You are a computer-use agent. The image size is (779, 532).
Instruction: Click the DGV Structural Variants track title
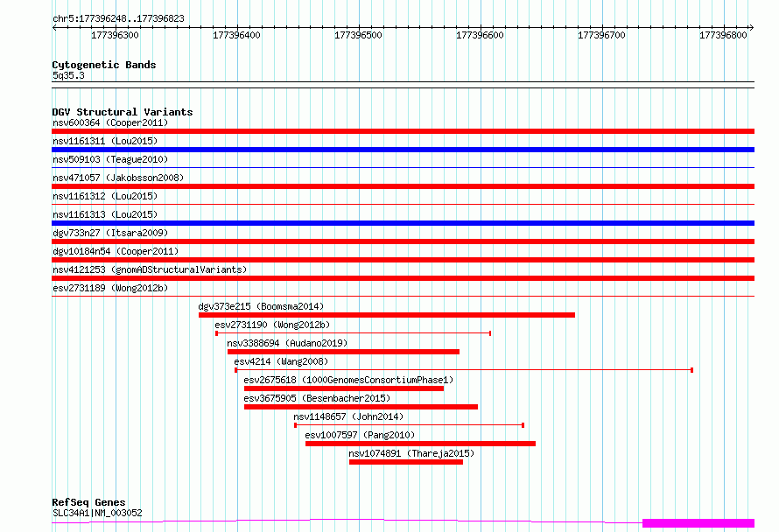click(123, 112)
